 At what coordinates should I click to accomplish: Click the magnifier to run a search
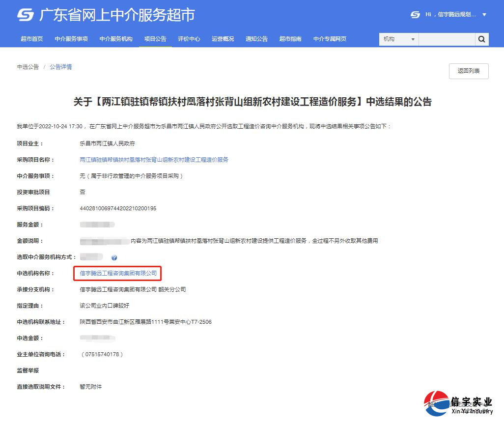(481, 39)
